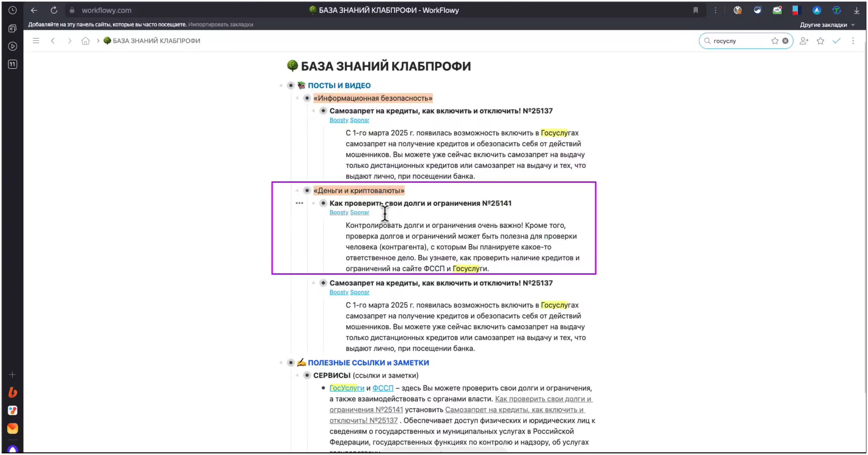Viewport: 868px width, 455px height.
Task: Collapse «Деньги и криптовалюты» node
Action: click(297, 191)
